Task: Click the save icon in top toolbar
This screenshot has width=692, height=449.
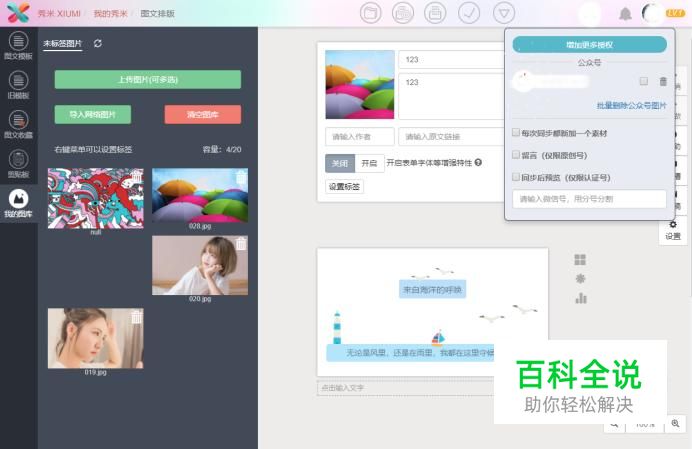Action: coord(435,13)
